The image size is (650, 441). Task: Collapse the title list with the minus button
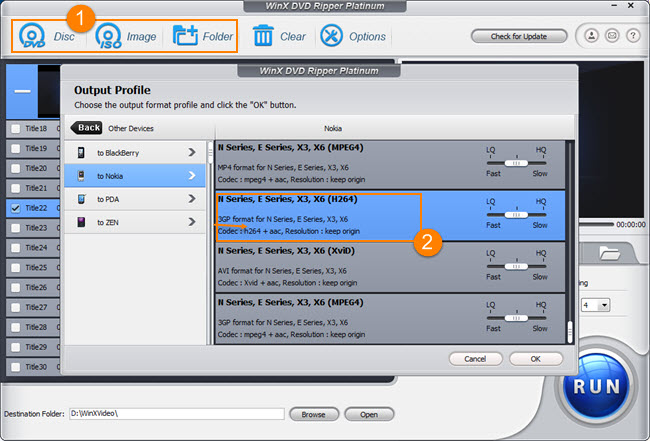click(x=22, y=91)
